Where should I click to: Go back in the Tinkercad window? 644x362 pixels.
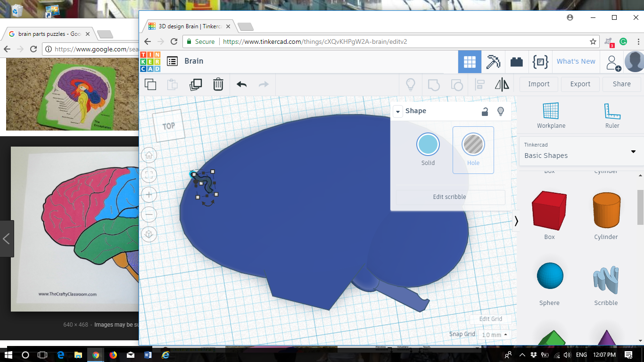(148, 41)
